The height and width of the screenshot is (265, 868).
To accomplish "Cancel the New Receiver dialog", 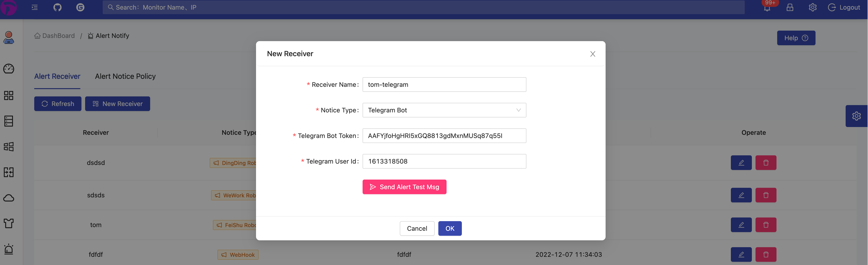I will tap(417, 229).
